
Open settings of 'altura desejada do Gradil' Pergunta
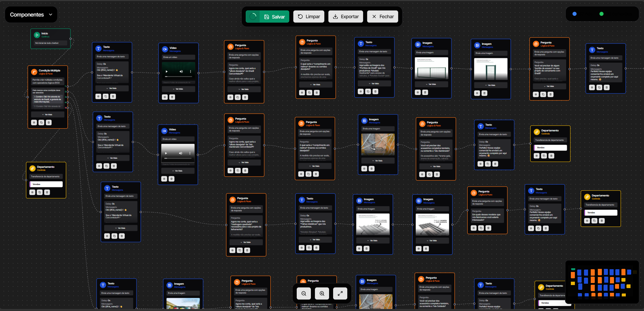(x=230, y=97)
